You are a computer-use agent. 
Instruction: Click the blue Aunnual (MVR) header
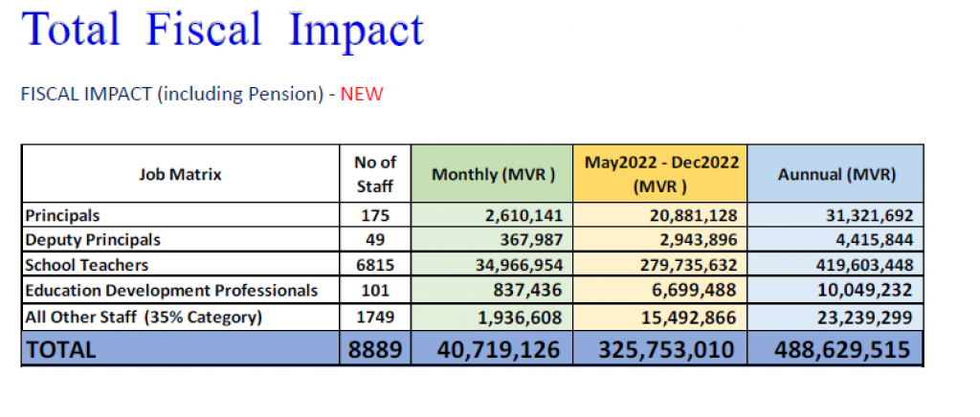point(835,174)
